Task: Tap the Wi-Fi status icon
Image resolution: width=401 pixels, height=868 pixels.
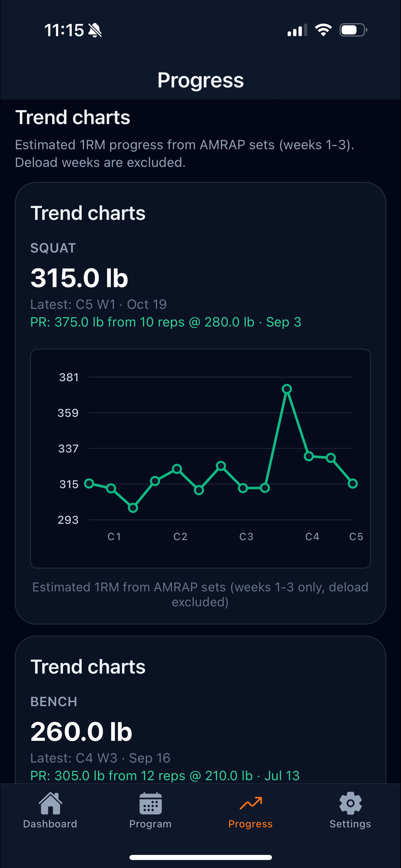Action: tap(323, 30)
